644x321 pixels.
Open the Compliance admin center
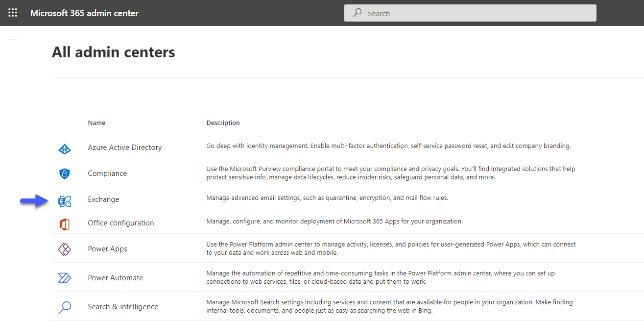tap(107, 173)
